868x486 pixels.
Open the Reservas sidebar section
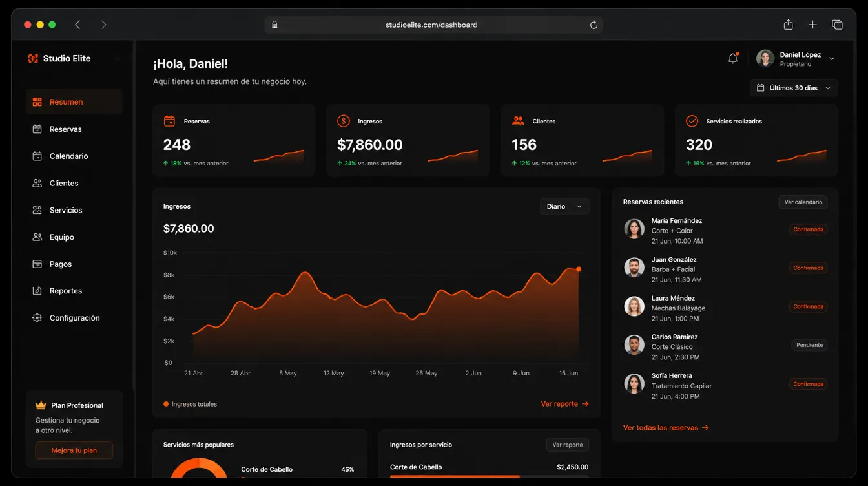74,129
